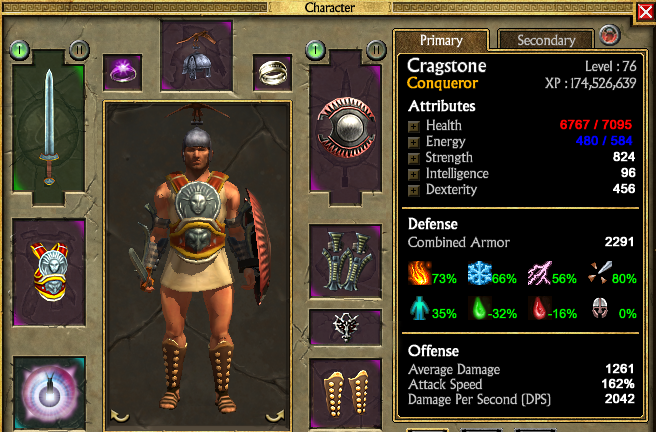Screen dimensions: 656x432
Task: Switch to the Secondary stats tab
Action: [x=546, y=40]
